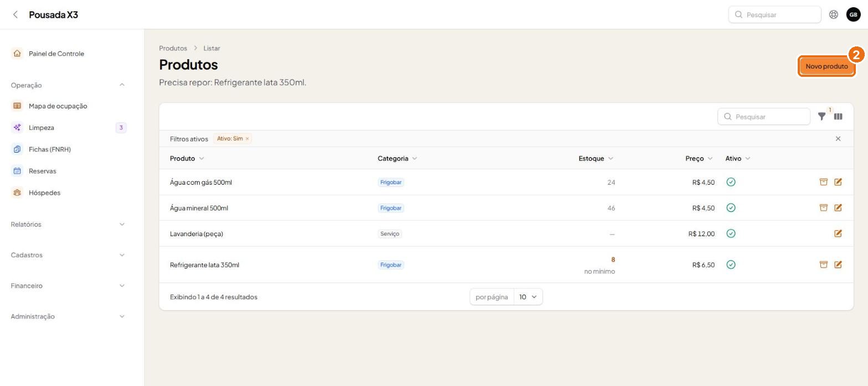Click the Frigobar tag on Refrigerante lata row
868x386 pixels.
[x=391, y=265]
